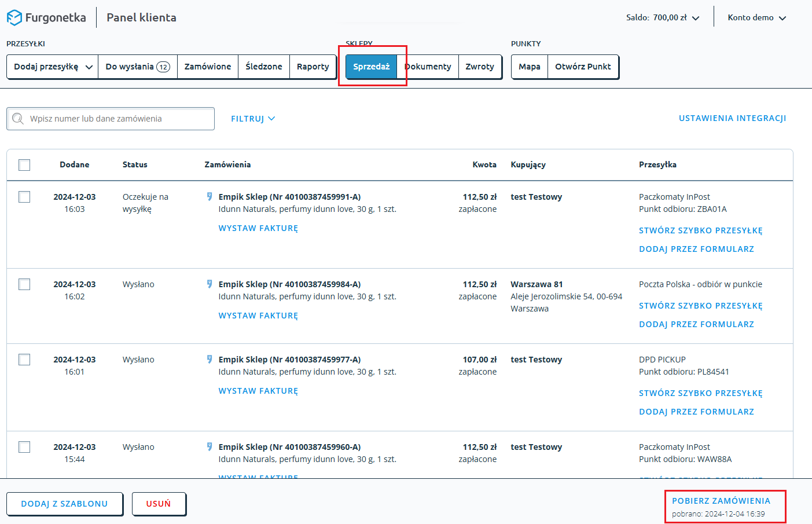Viewport: 812px width, 524px height.
Task: Expand the Konto demo account menu
Action: (x=782, y=18)
